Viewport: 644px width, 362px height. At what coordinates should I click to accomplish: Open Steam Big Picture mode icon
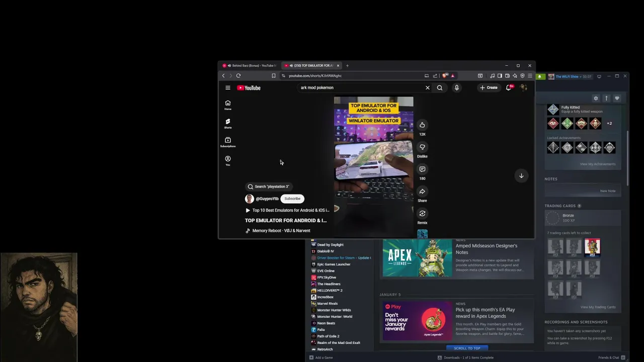point(599,76)
